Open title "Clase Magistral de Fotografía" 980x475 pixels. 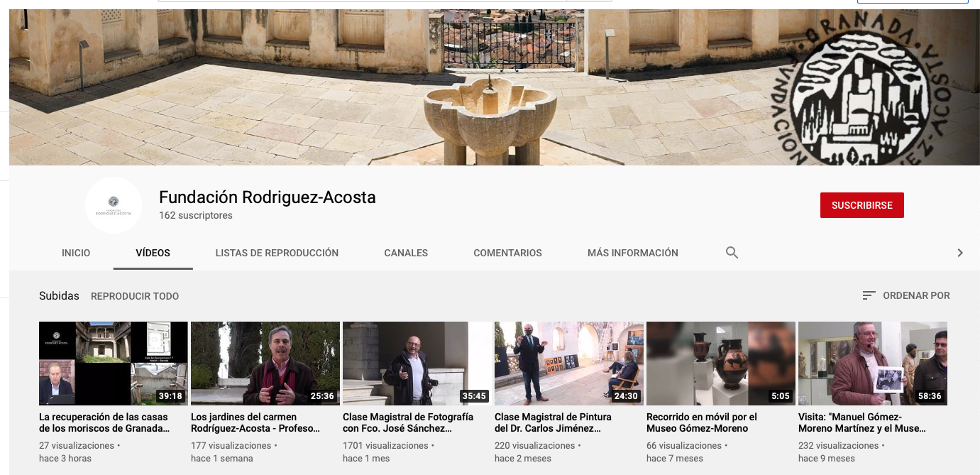point(408,422)
